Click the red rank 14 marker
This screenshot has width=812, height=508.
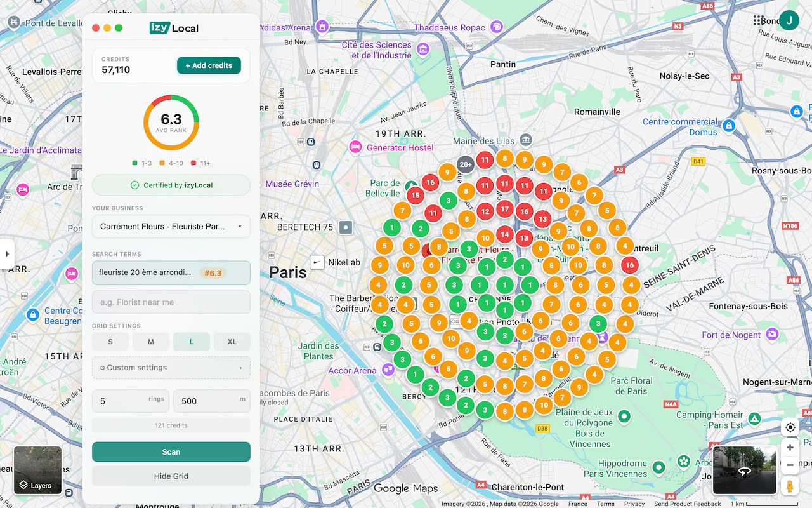pos(505,234)
